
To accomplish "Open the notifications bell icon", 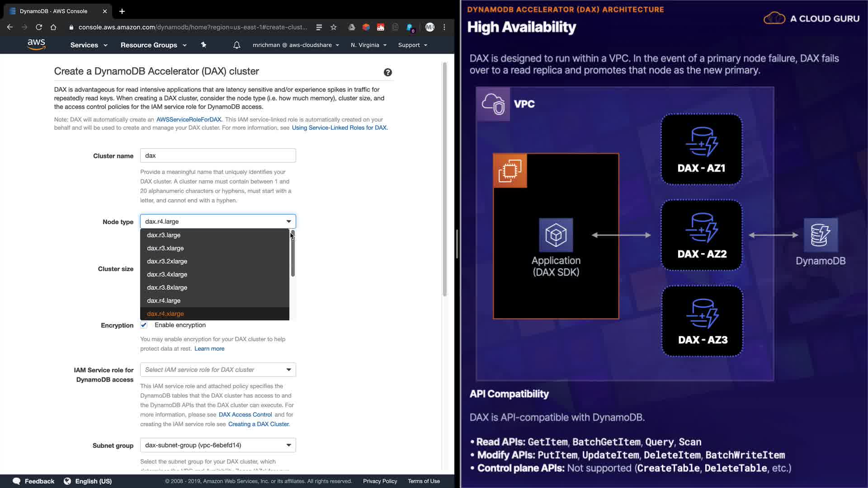I will click(236, 45).
